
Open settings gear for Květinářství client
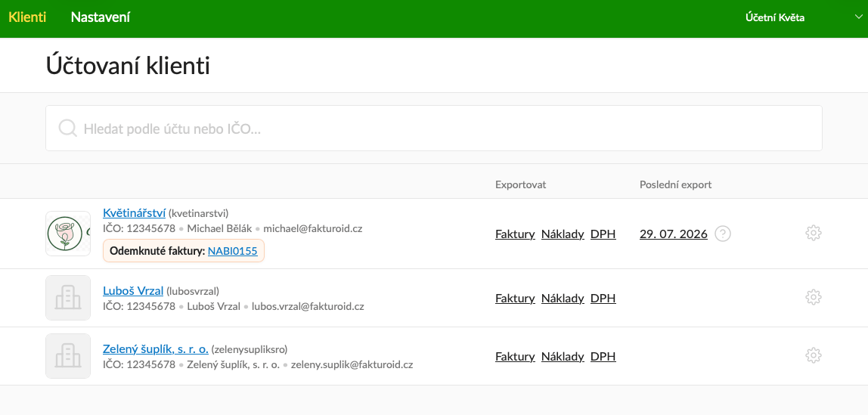(x=814, y=234)
